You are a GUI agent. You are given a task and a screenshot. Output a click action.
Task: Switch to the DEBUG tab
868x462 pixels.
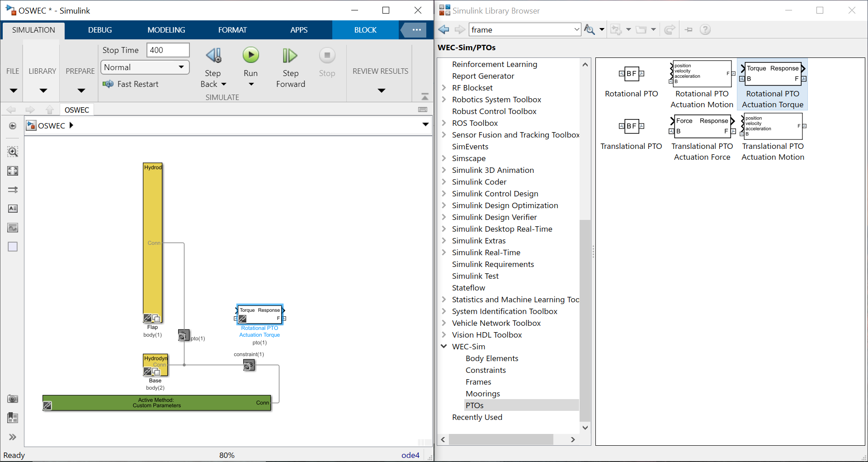[x=100, y=30]
